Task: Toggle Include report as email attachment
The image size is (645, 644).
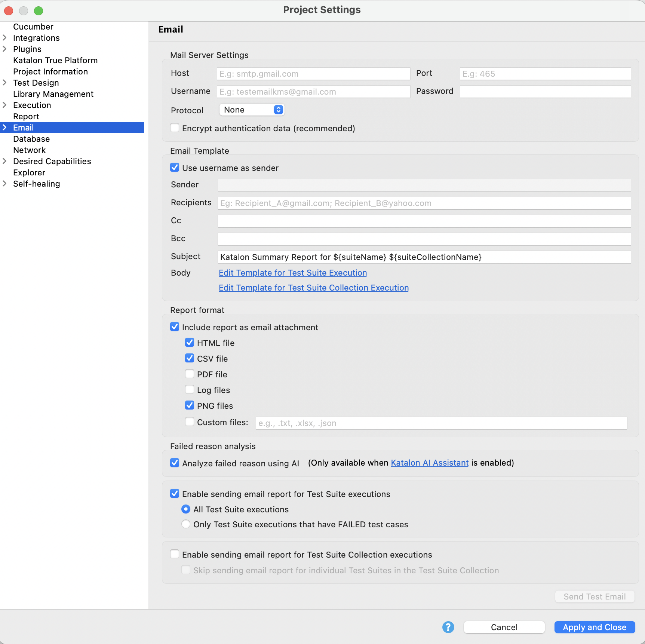Action: tap(175, 327)
